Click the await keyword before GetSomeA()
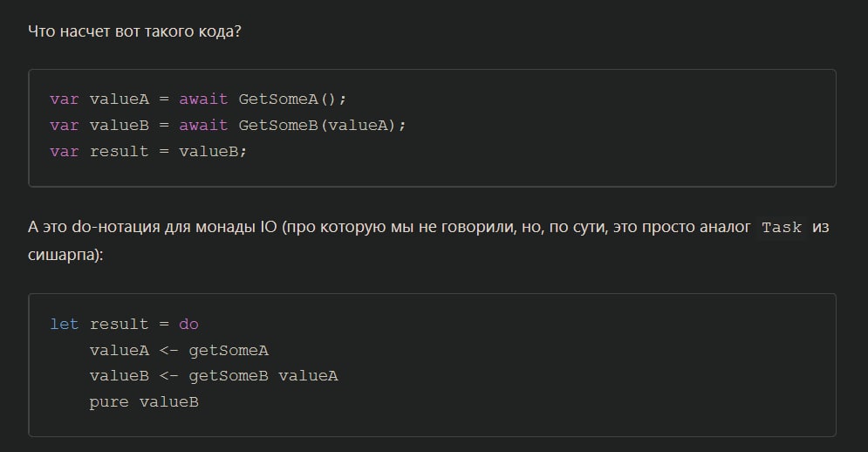 click(203, 99)
